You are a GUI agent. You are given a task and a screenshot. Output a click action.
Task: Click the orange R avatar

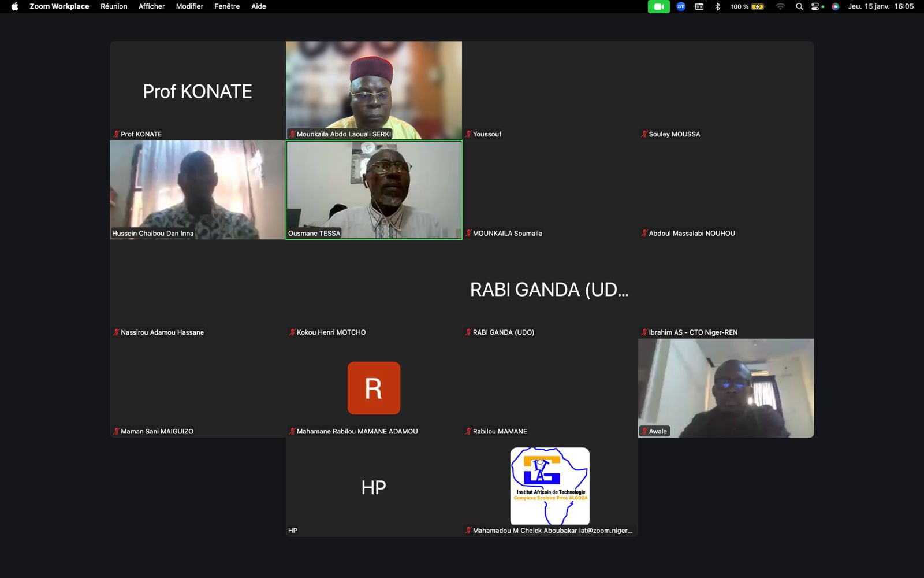pyautogui.click(x=374, y=388)
